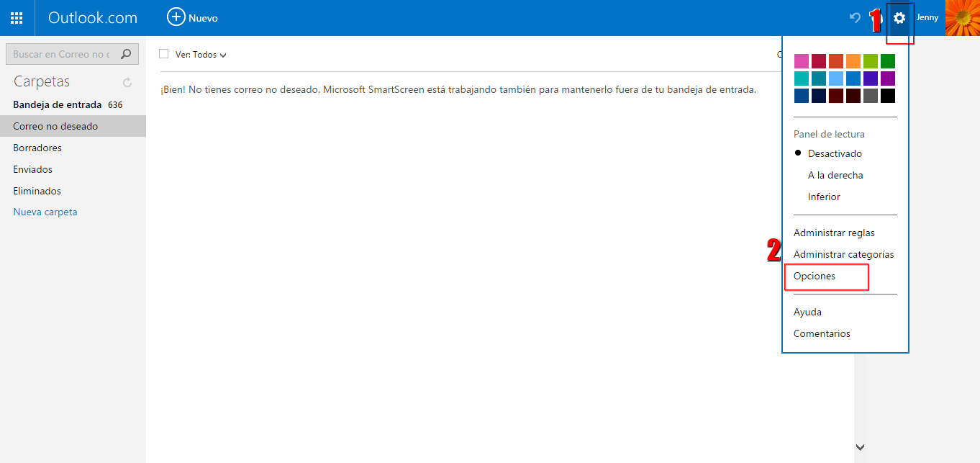Pick the indigo theme color swatch
Viewport: 980px width, 463px height.
[x=871, y=78]
